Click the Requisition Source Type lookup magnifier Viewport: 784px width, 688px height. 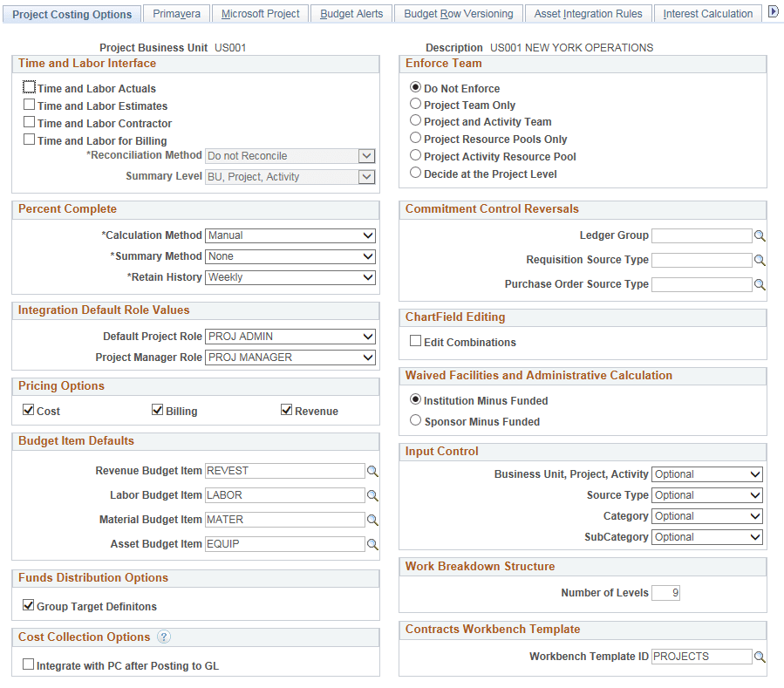[760, 260]
